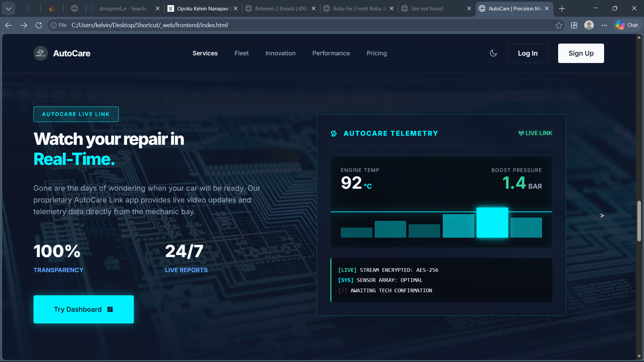The height and width of the screenshot is (362, 644).
Task: Close the Boba Fie tab
Action: coord(391,9)
